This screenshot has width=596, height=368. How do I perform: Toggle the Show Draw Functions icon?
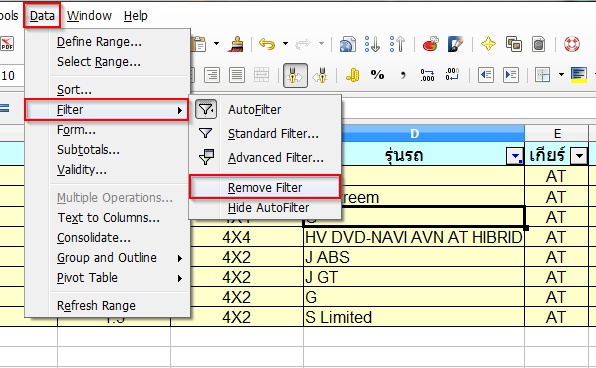[455, 44]
